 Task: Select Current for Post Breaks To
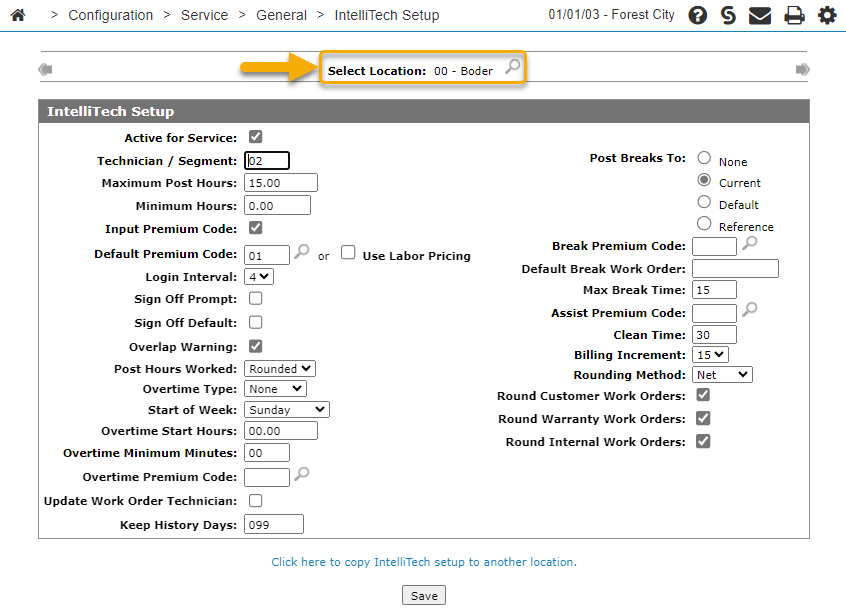(704, 180)
